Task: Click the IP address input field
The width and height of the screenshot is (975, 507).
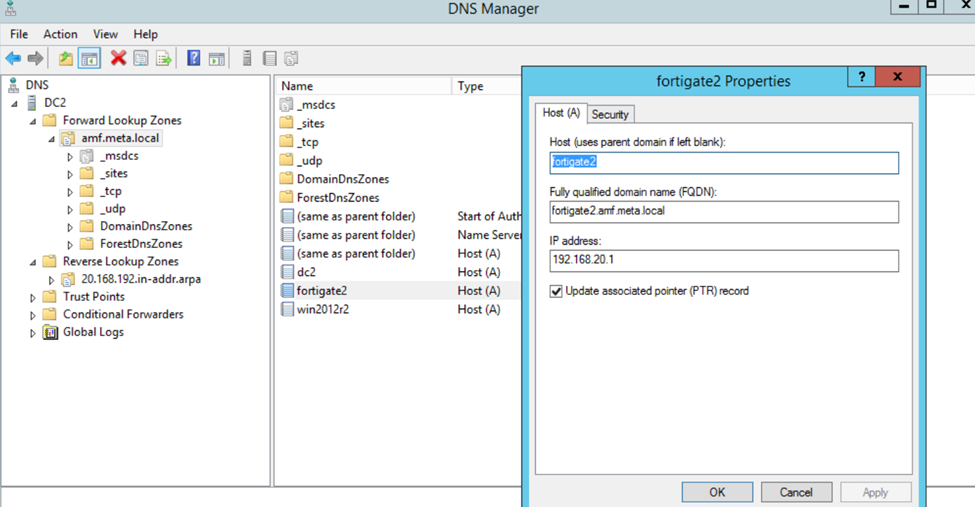Action: [x=723, y=260]
